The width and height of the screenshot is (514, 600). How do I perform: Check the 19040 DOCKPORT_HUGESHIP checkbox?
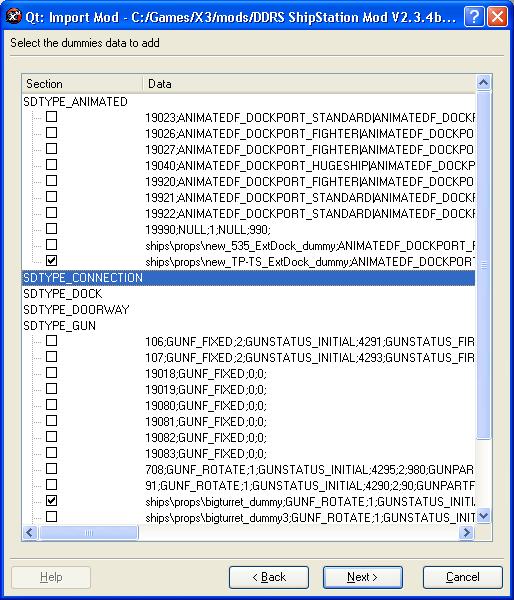pyautogui.click(x=51, y=165)
